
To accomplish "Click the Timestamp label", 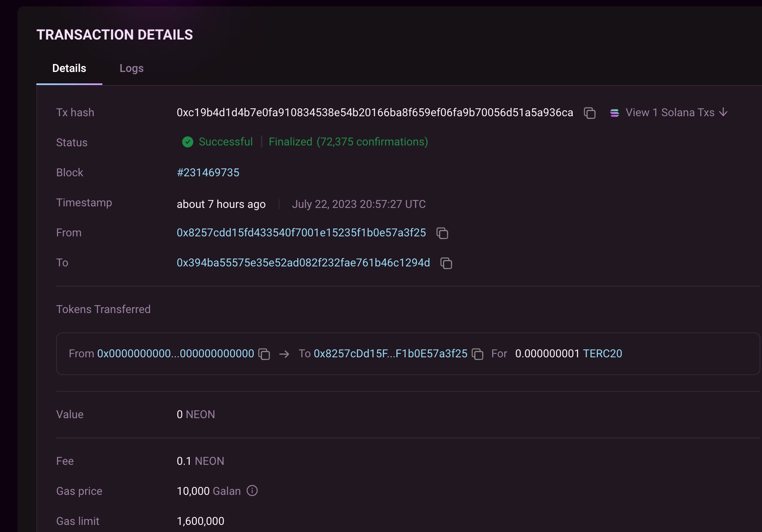I will pos(84,203).
